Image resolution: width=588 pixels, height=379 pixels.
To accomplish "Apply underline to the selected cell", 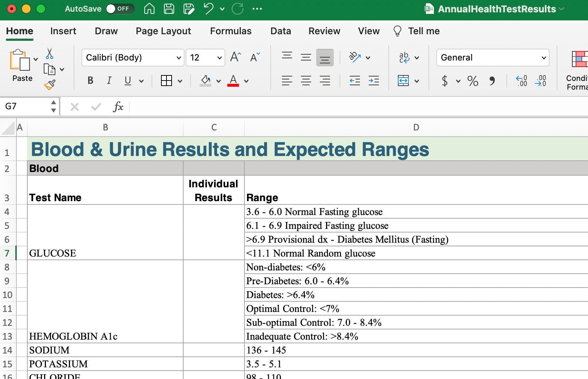I will coord(127,81).
